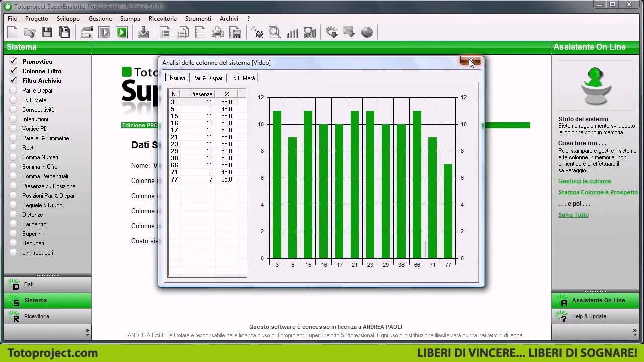
Task: Click the grey play arrow toolbar icon
Action: point(104,33)
